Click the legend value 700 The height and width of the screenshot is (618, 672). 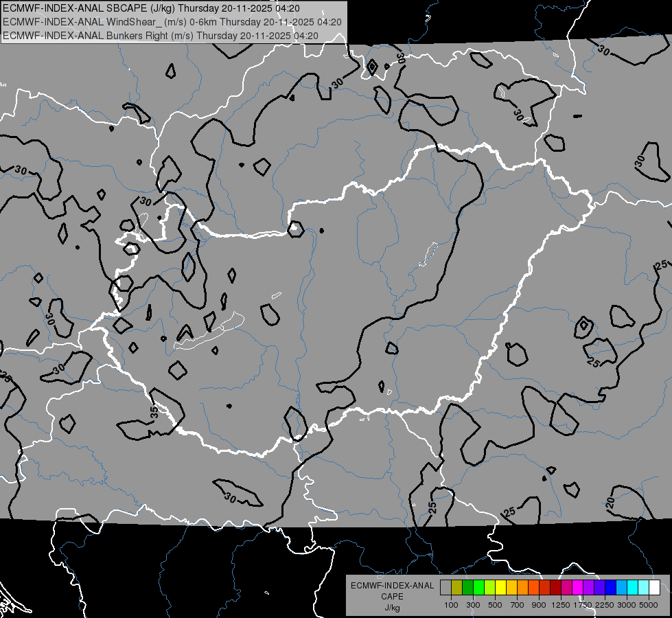coord(518,605)
